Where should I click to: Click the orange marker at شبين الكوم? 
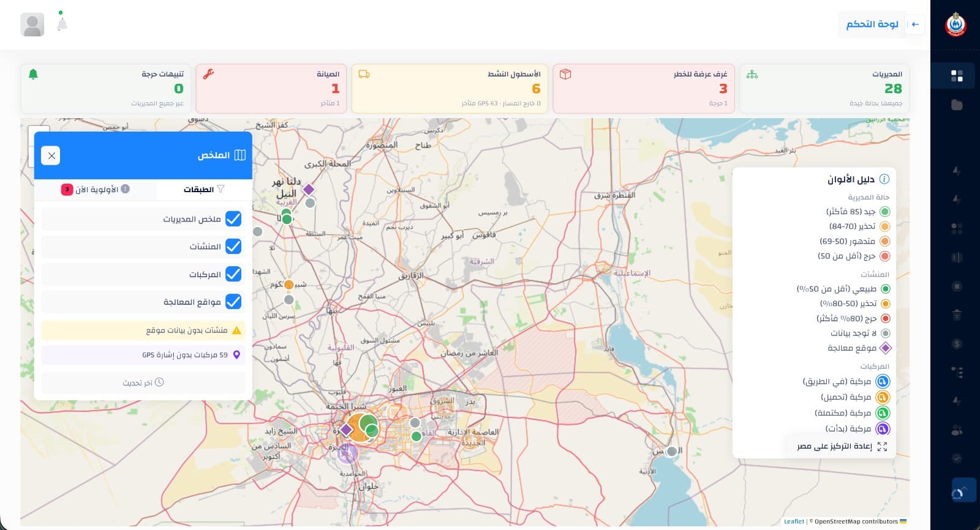pos(289,285)
